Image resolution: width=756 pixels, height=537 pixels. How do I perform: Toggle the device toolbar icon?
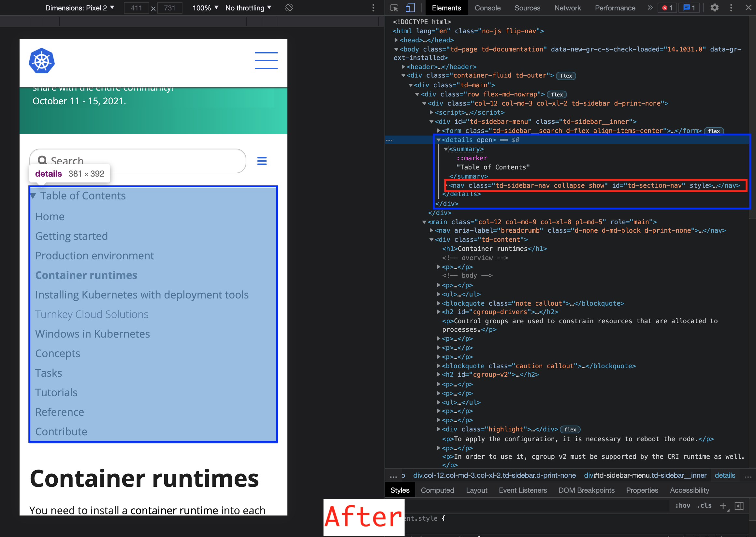(410, 8)
